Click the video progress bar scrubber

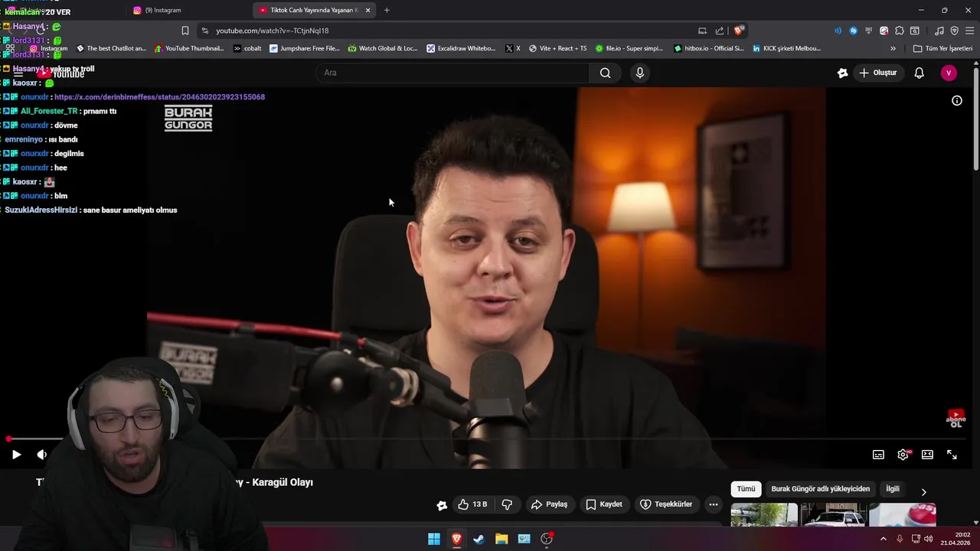click(8, 439)
